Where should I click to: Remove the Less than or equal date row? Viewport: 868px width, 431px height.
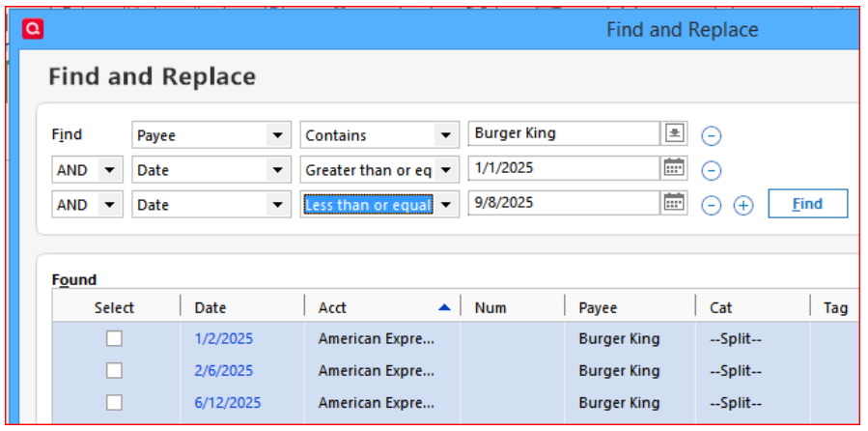point(712,206)
